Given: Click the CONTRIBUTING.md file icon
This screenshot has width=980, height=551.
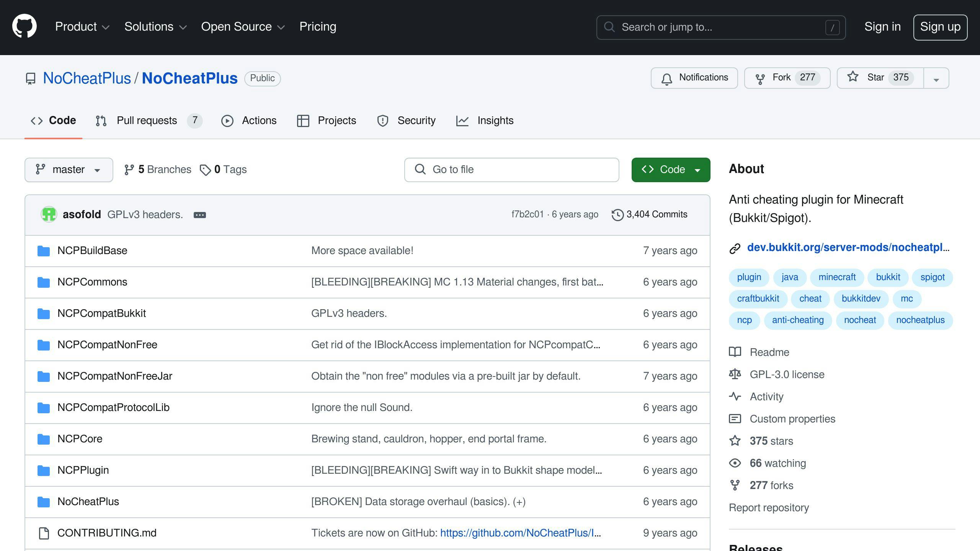Looking at the screenshot, I should [44, 533].
